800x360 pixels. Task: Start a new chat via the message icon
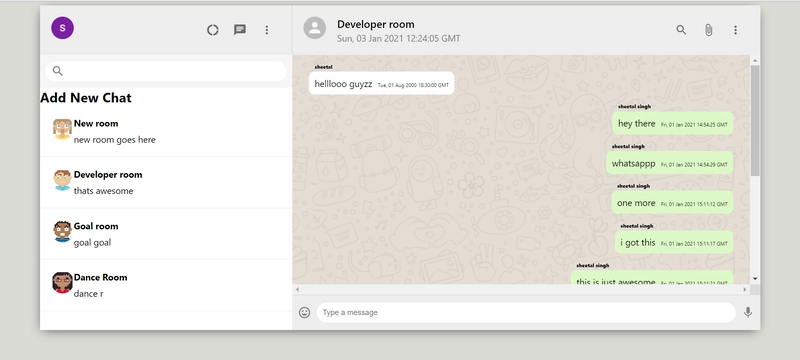240,30
